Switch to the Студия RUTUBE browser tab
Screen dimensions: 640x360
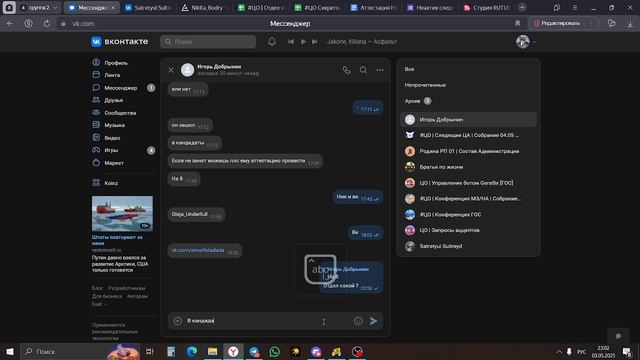pyautogui.click(x=487, y=7)
